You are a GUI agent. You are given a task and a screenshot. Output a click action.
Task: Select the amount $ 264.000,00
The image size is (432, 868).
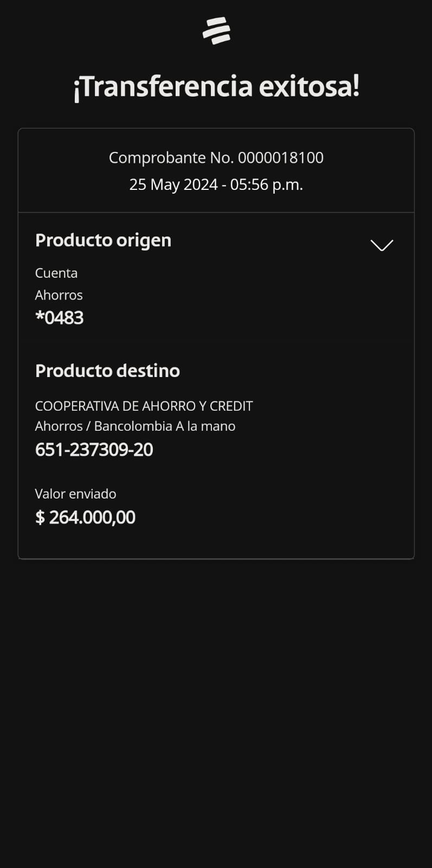coord(85,518)
